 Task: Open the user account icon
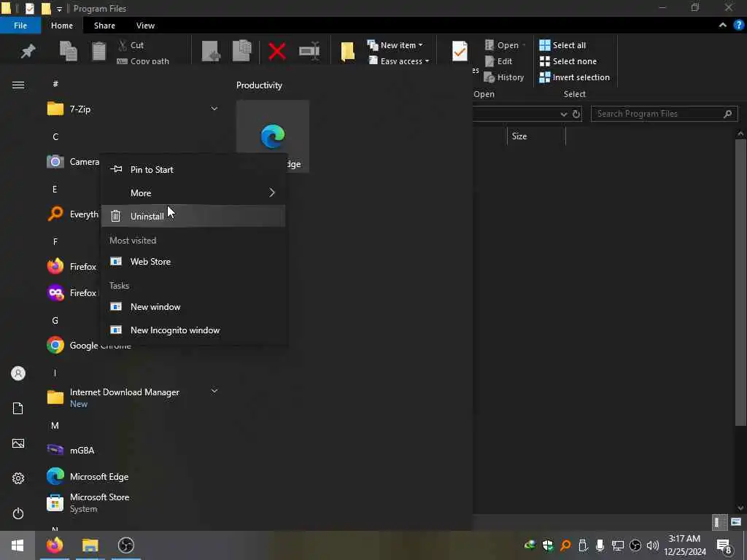18,373
